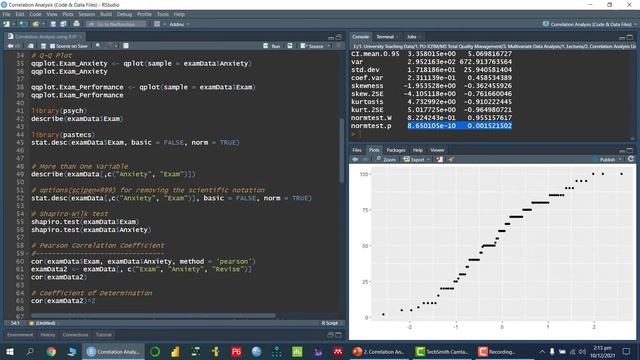
Task: Click the editor horizontal scrollbar
Action: click(153, 316)
